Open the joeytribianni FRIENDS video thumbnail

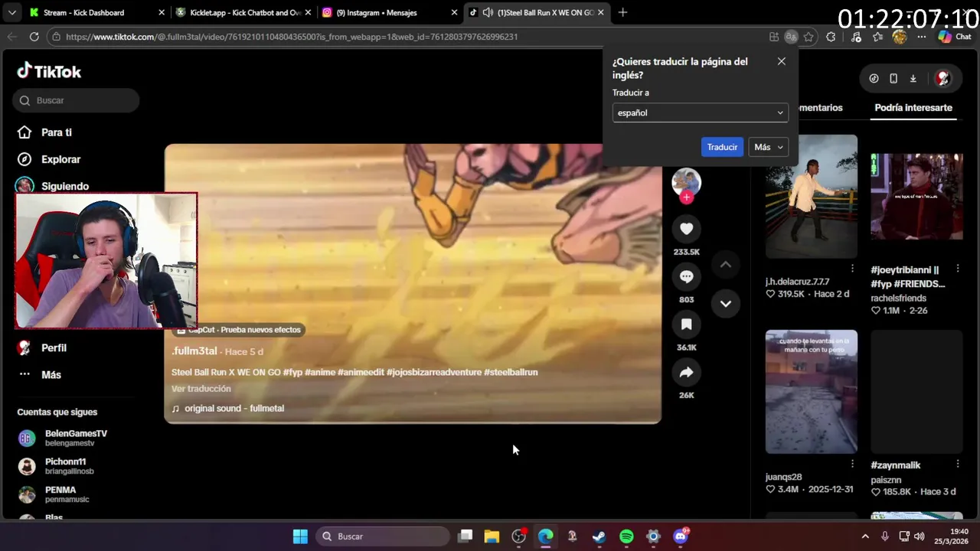[916, 197]
